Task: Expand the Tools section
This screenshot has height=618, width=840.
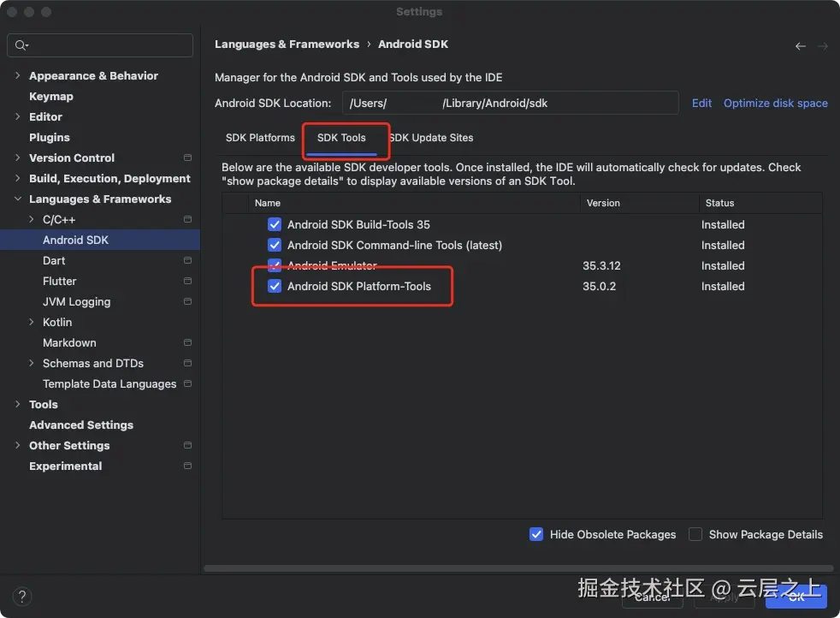Action: 18,404
